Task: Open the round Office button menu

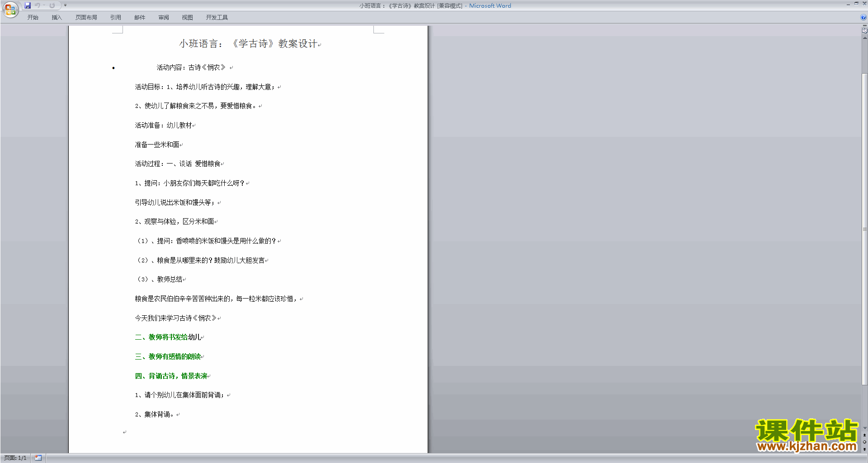Action: point(10,9)
